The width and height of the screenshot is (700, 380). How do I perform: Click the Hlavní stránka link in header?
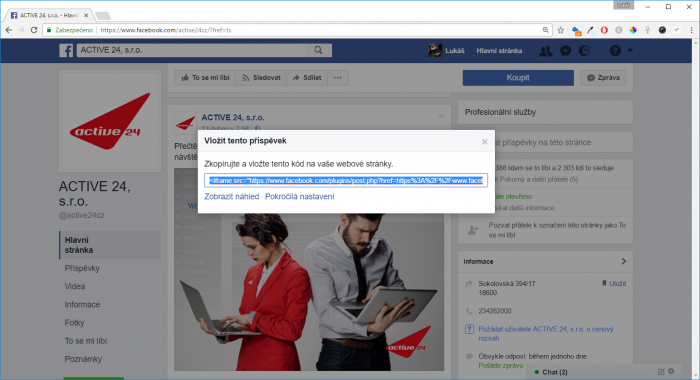point(499,51)
